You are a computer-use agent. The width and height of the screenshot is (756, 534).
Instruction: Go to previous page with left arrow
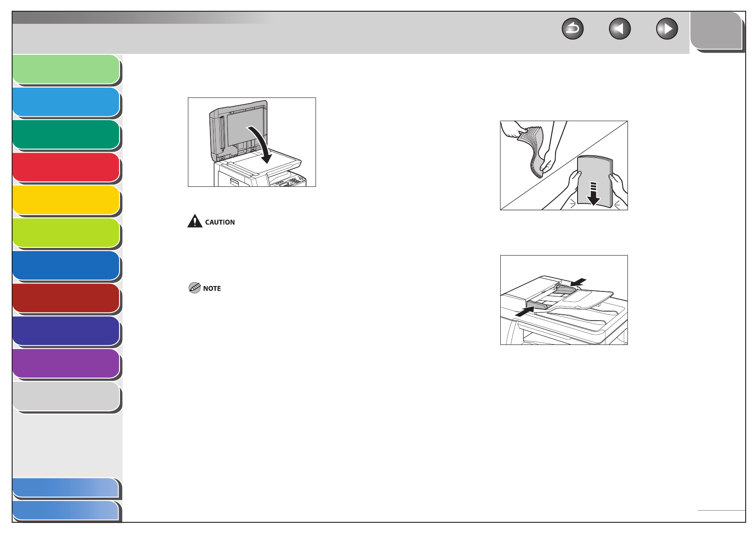click(x=620, y=29)
